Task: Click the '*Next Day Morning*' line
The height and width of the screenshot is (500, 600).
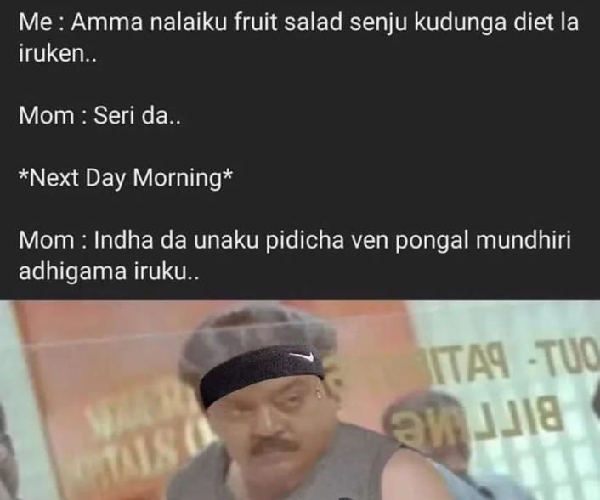Action: tap(126, 178)
